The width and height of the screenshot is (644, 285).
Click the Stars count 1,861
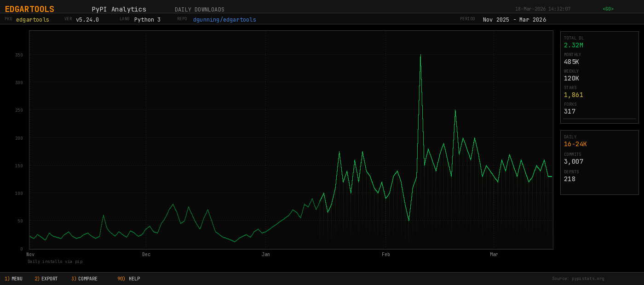point(574,95)
